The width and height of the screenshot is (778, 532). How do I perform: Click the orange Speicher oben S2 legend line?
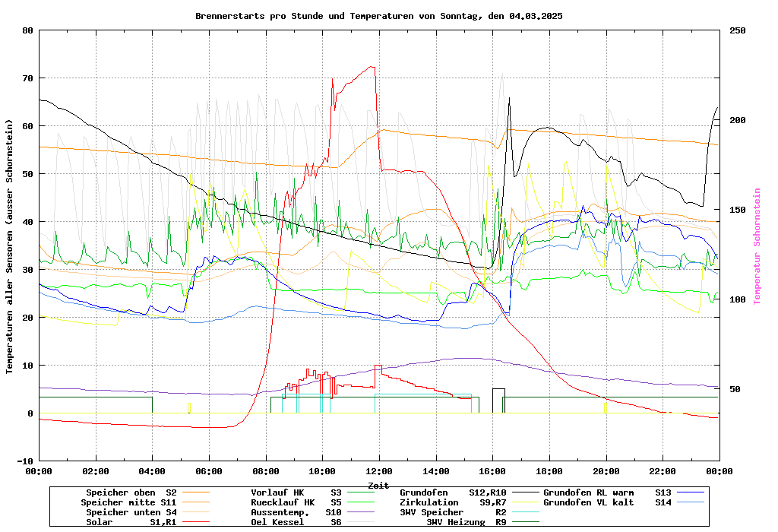[x=199, y=493]
